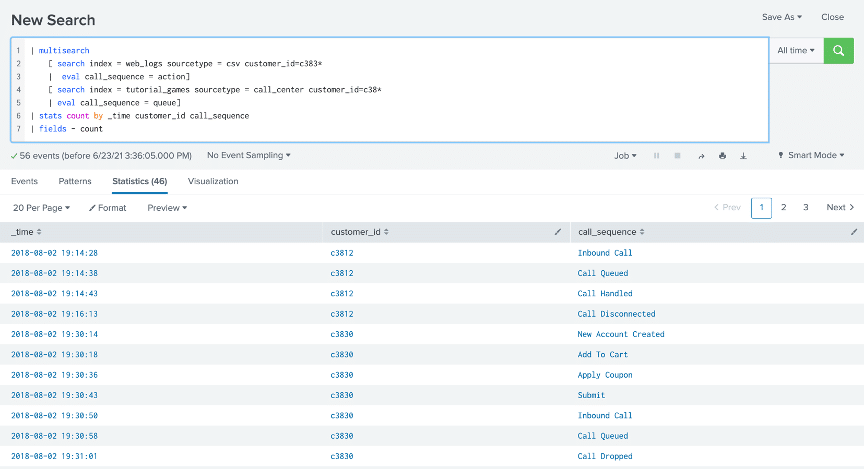Viewport: 864px width, 470px height.
Task: Edit the call_sequence column with the pencil icon
Action: (854, 232)
